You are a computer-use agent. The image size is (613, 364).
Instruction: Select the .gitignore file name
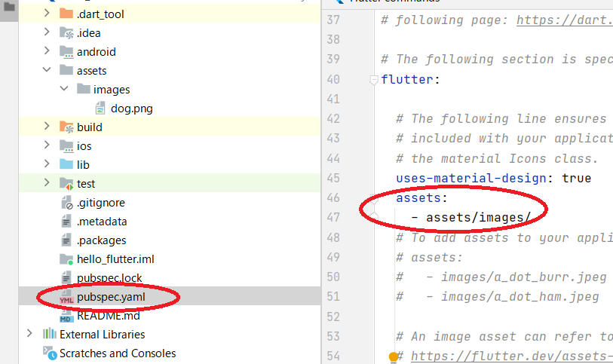101,203
